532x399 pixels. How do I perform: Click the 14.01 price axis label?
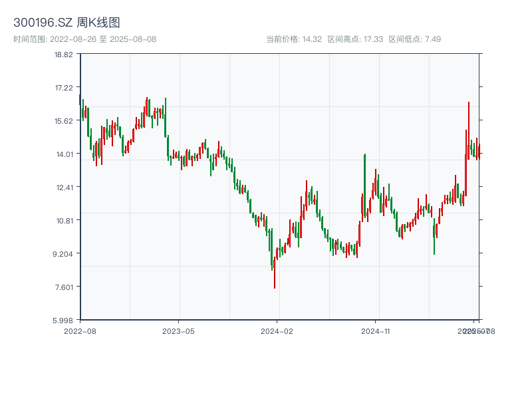64,154
